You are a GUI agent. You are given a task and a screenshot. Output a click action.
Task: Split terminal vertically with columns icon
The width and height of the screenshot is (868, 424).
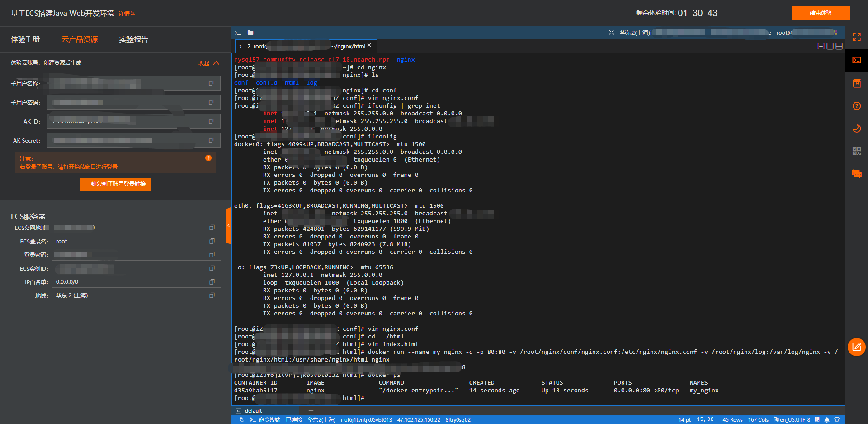click(830, 46)
